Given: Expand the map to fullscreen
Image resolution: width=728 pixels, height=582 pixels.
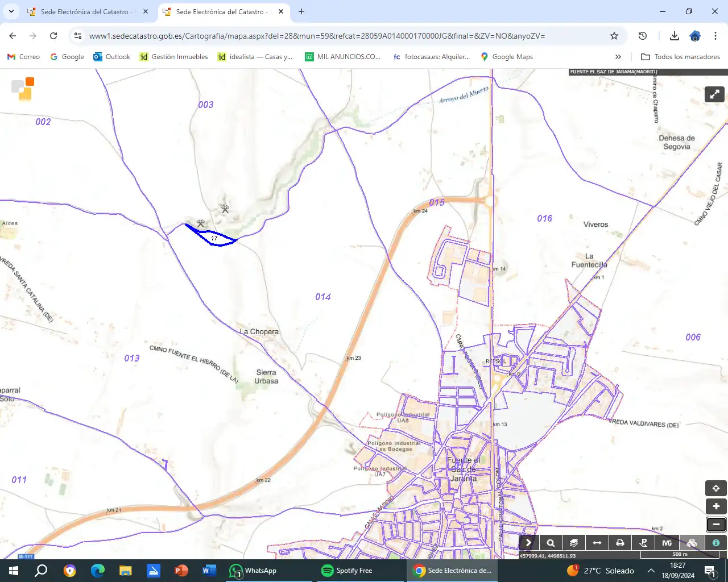Looking at the screenshot, I should [714, 94].
